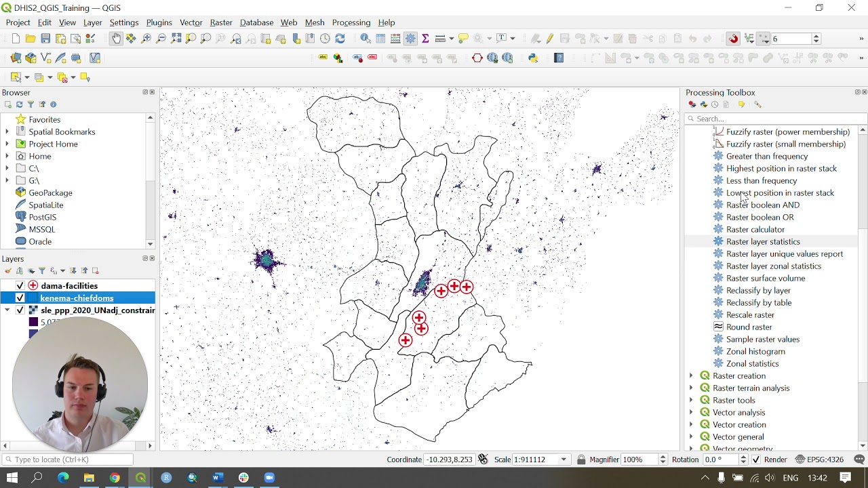Screen dimensions: 868x488
Task: Click Toggle Editing pencil icon
Action: pyautogui.click(x=550, y=39)
